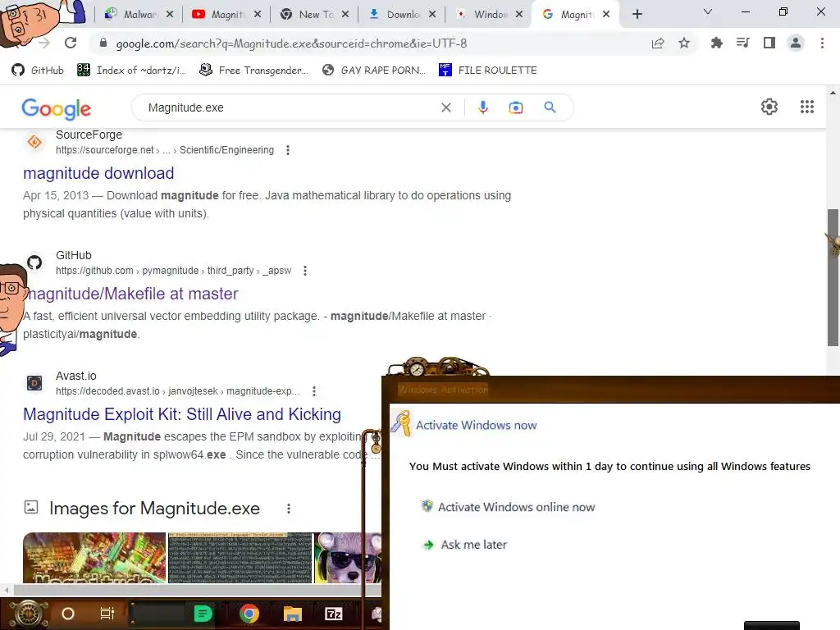The height and width of the screenshot is (630, 840).
Task: Click the Avast.io result favicon
Action: point(34,383)
